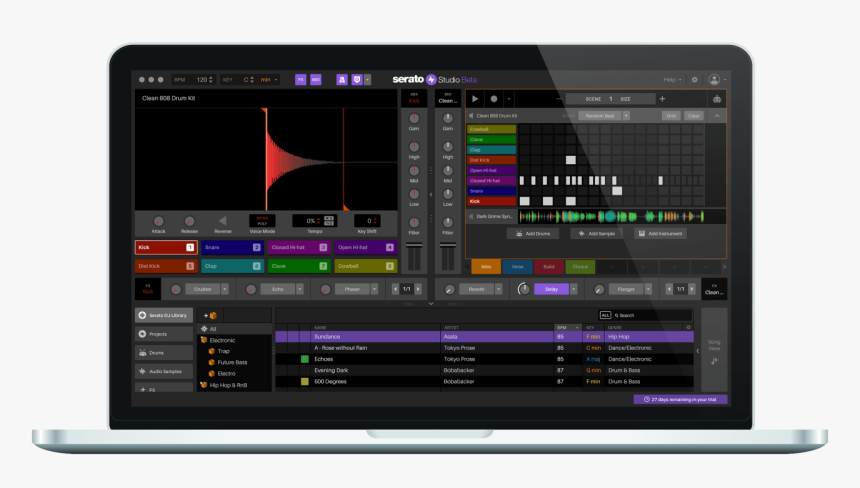The height and width of the screenshot is (488, 860).
Task: Adjust the Kick channel Gain knob
Action: pos(414,118)
